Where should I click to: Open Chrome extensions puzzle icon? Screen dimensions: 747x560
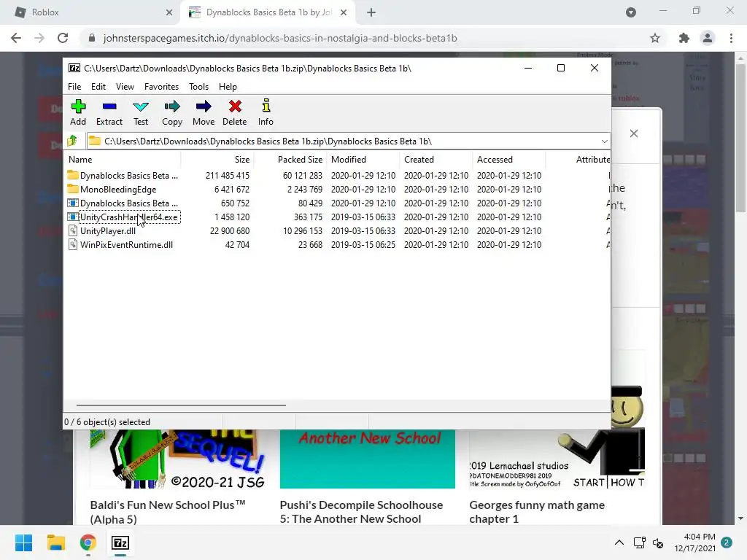point(684,38)
